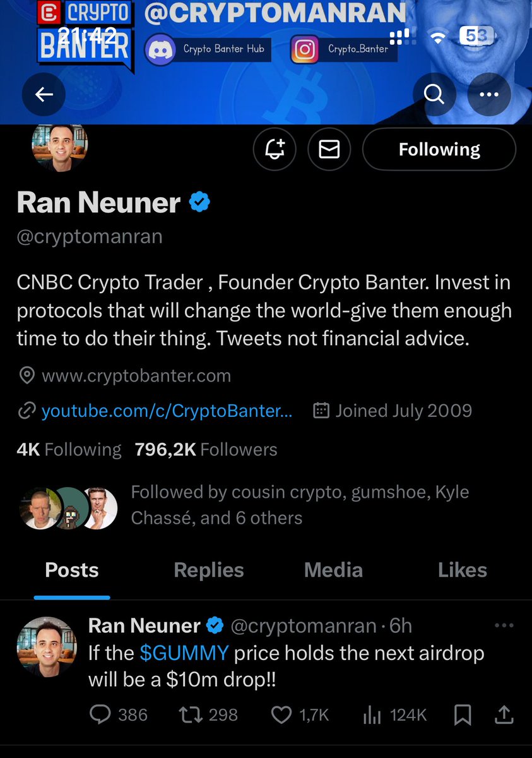Reply to the $GUMMY tweet
Screen dimensions: 532x758
119,714
